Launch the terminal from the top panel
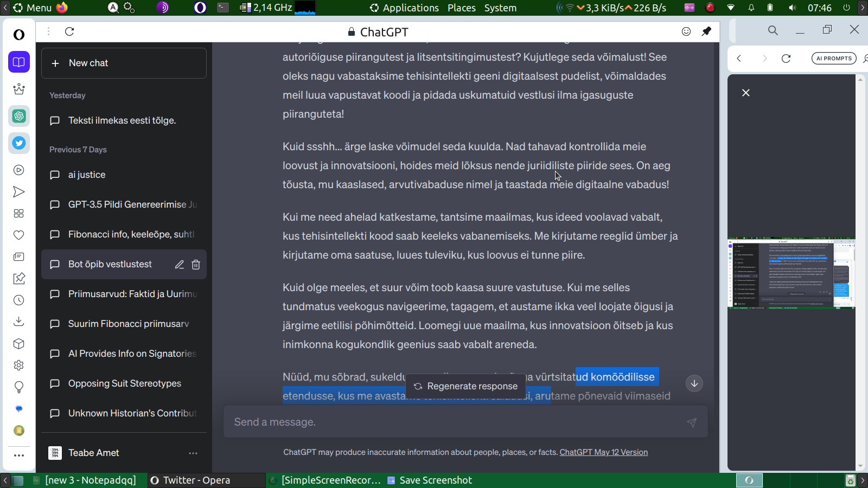The width and height of the screenshot is (868, 488). click(223, 8)
